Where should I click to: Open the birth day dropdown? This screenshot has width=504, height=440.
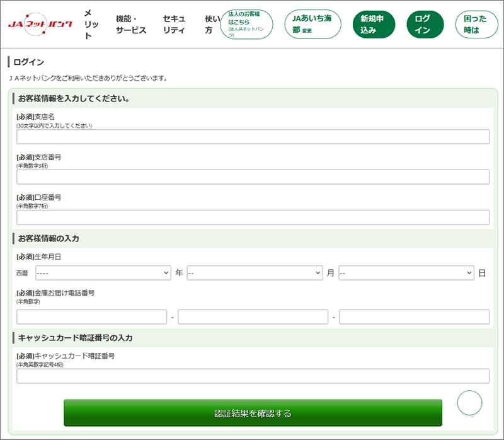click(x=406, y=273)
